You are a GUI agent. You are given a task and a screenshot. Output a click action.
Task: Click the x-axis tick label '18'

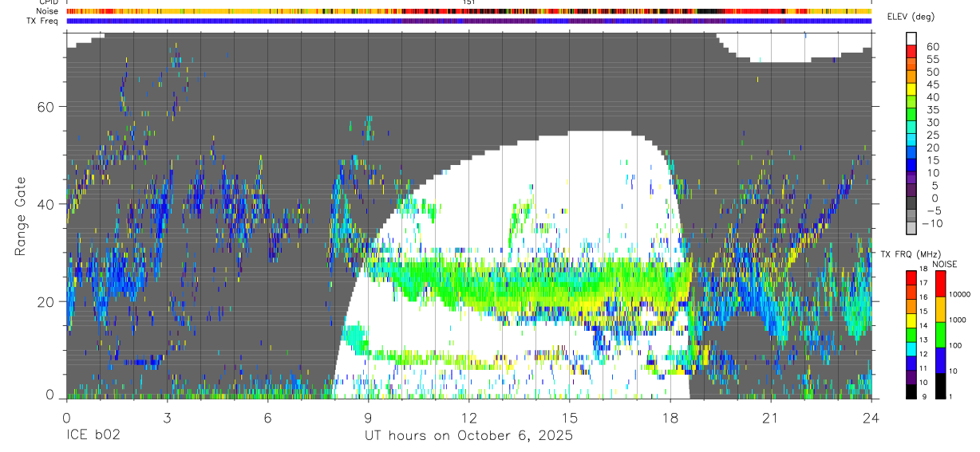pos(670,418)
